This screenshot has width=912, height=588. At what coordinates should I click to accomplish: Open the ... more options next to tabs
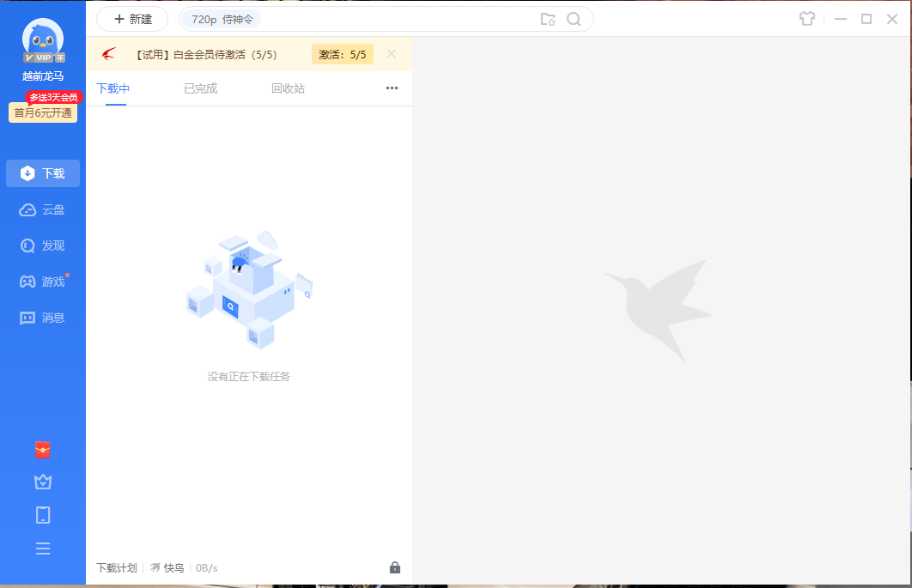[392, 88]
